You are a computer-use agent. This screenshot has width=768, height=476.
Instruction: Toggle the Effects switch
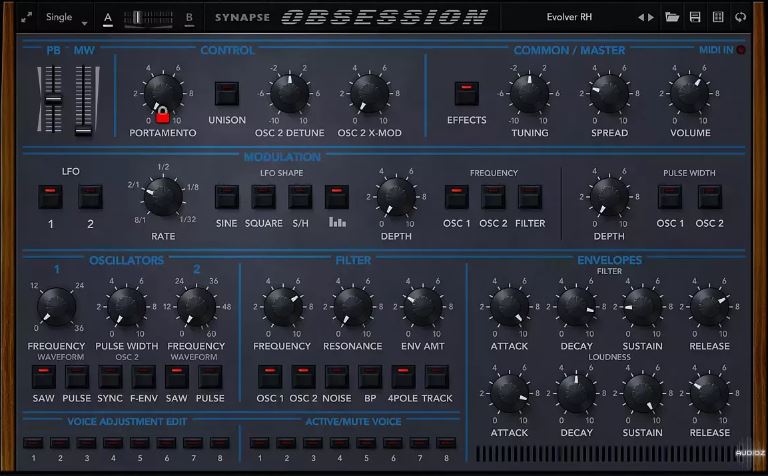click(x=466, y=93)
